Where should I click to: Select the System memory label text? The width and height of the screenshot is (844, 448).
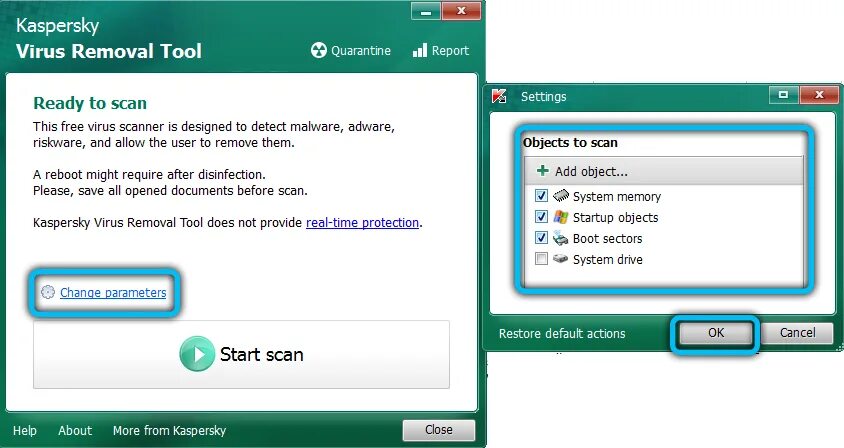click(x=617, y=197)
